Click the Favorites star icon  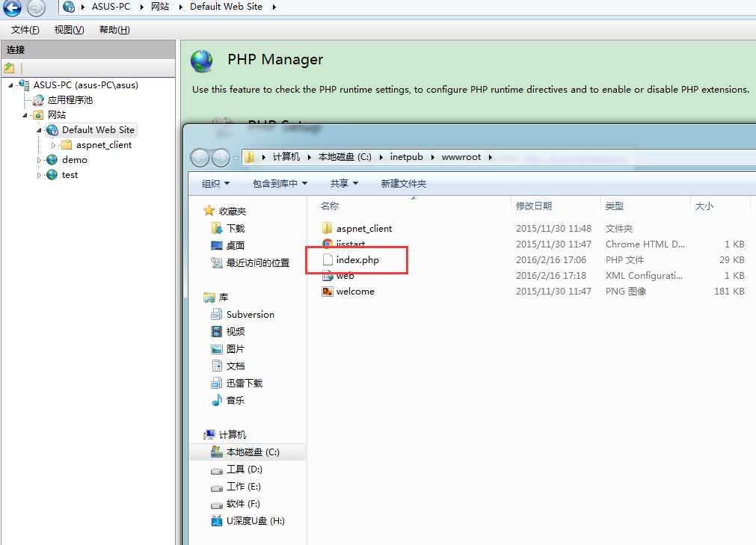209,211
